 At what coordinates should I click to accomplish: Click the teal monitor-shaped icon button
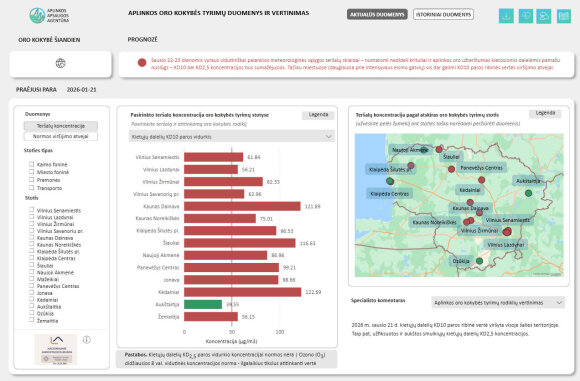tap(525, 16)
